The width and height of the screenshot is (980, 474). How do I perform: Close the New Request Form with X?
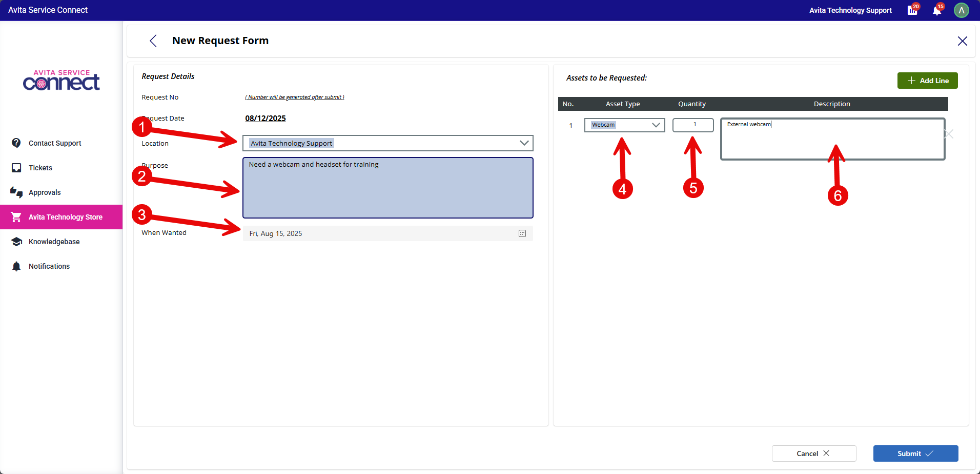pyautogui.click(x=963, y=41)
